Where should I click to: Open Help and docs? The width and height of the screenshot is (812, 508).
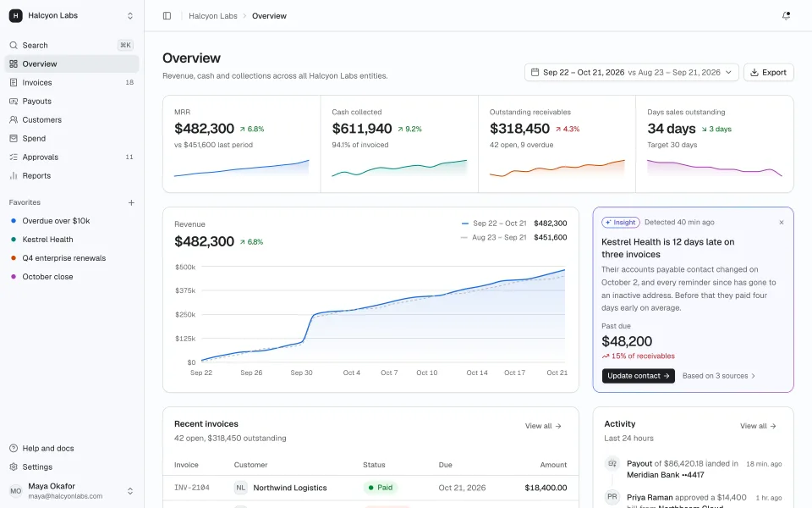72,449
